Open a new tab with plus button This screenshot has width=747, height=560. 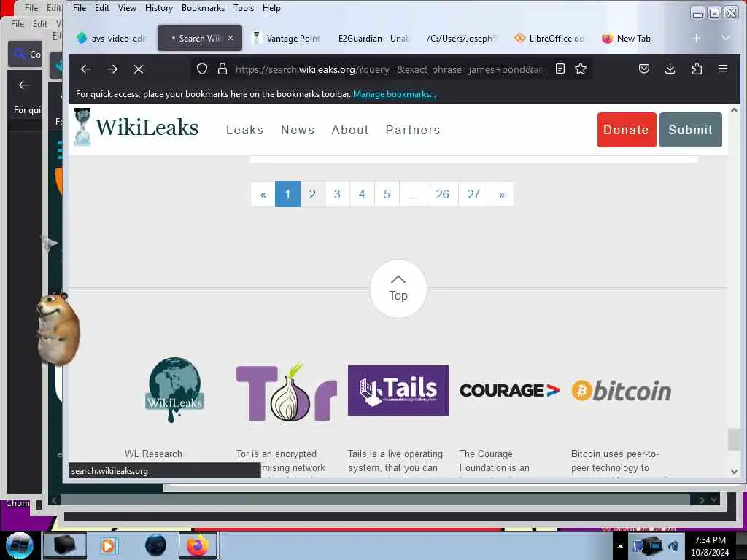(696, 38)
